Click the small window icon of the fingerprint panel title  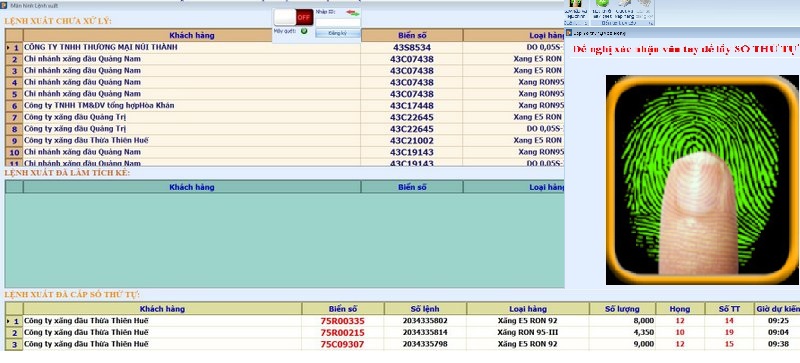pyautogui.click(x=569, y=33)
